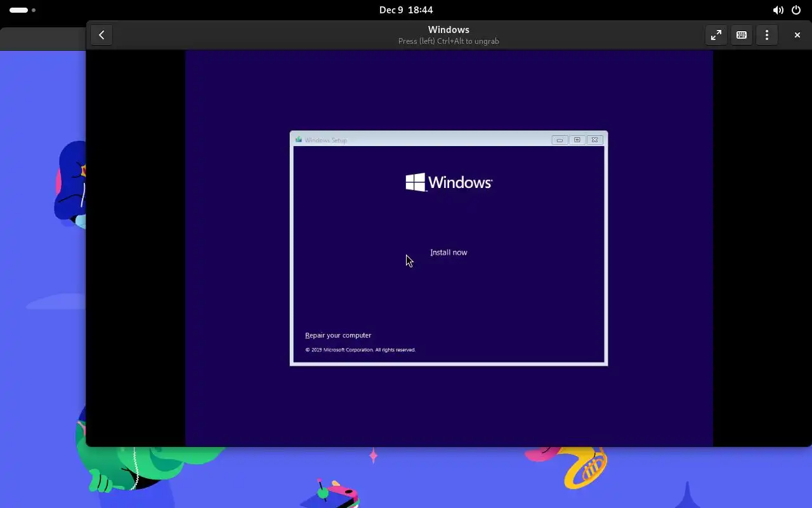Toggle fullscreen mode for the Windows VM
The height and width of the screenshot is (508, 812).
(716, 35)
